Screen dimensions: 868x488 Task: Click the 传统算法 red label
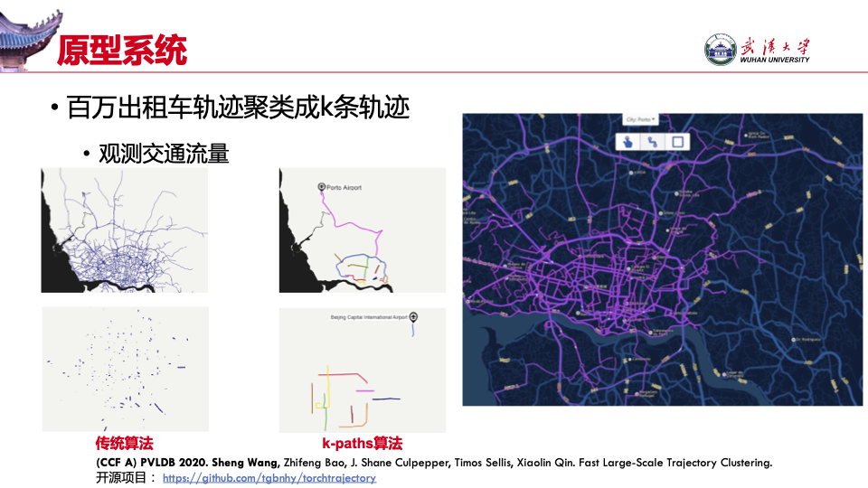[125, 444]
